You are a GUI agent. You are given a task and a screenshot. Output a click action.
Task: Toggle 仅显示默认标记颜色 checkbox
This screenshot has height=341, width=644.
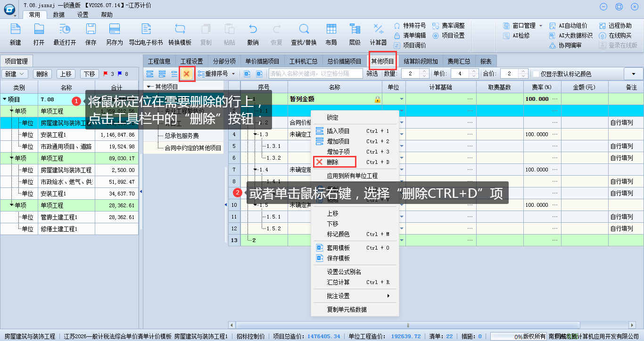point(536,74)
